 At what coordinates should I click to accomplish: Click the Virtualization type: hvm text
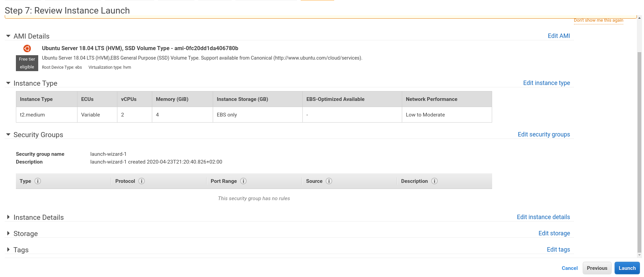(x=110, y=67)
